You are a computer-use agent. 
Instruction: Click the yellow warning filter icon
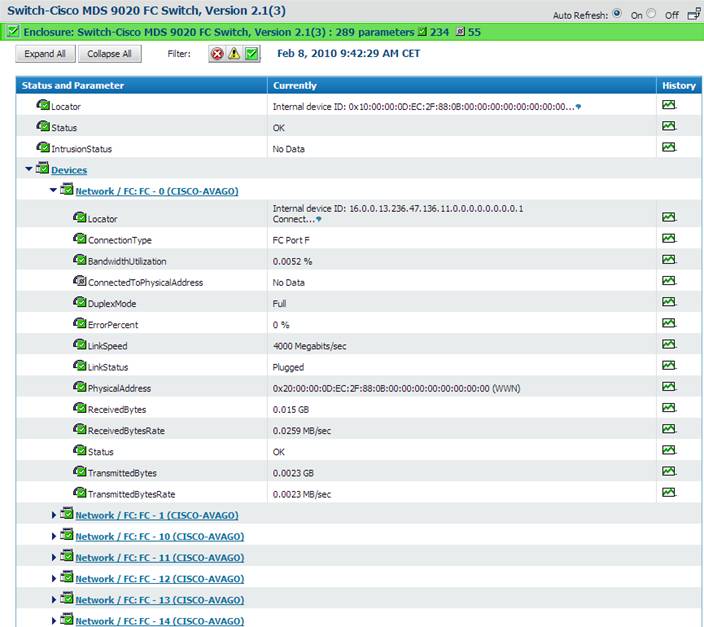(234, 54)
